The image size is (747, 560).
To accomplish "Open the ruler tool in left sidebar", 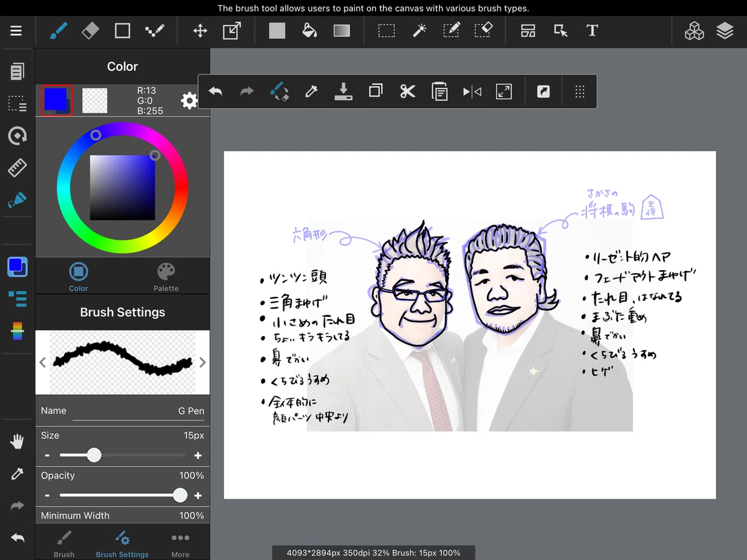I will [x=17, y=167].
